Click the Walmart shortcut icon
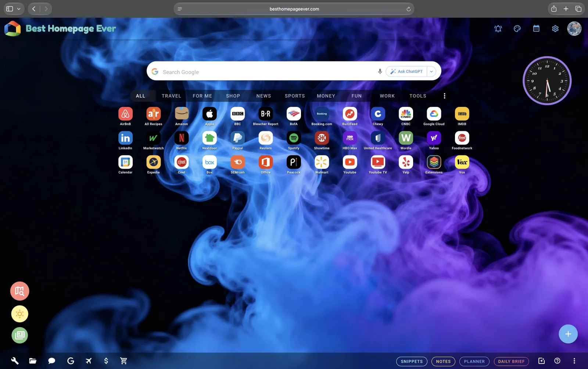Screen dimensions: 588x369 [x=322, y=162]
